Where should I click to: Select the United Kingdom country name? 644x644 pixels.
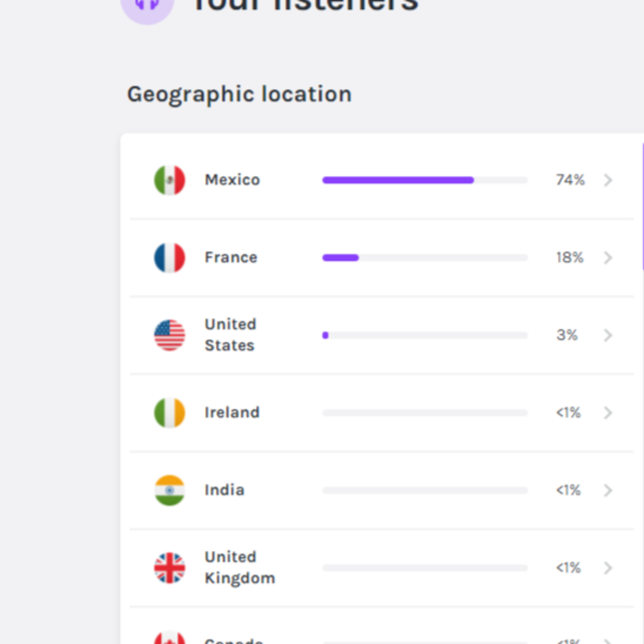pyautogui.click(x=239, y=567)
